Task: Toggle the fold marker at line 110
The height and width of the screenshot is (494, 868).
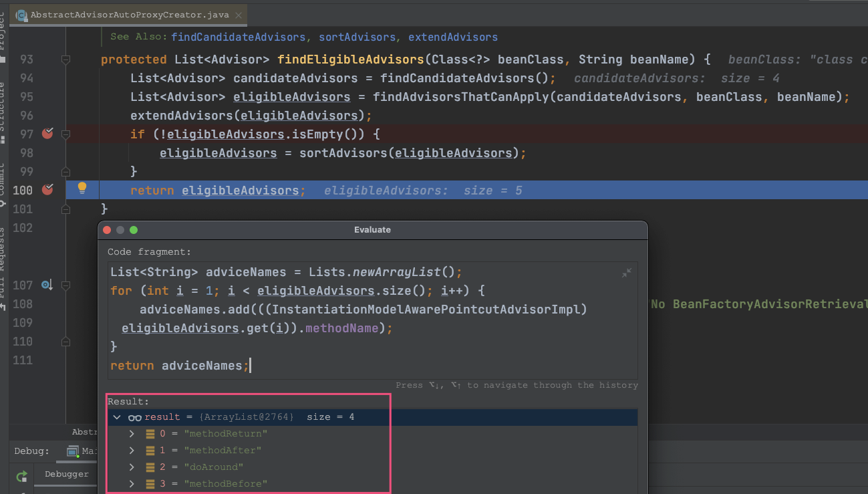Action: [x=66, y=342]
